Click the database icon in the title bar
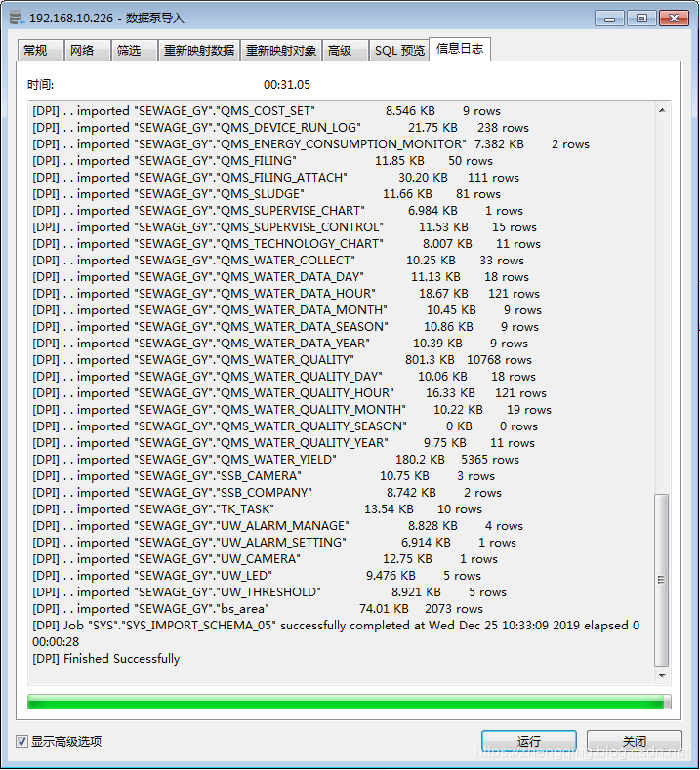Viewport: 700px width, 770px height. tap(17, 18)
